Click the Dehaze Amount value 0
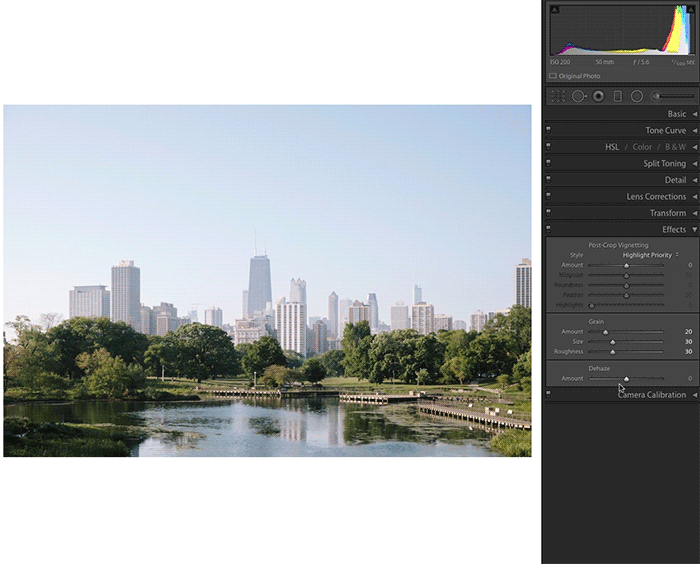The image size is (700, 564). click(690, 379)
